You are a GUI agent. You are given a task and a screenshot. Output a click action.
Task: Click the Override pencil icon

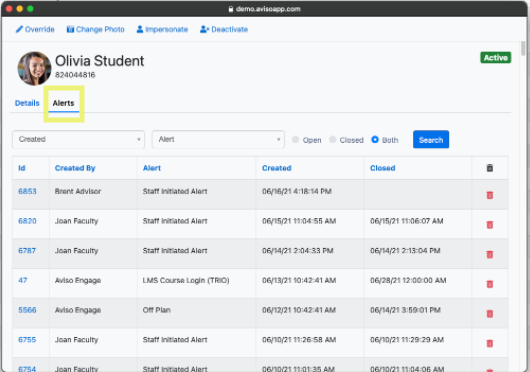[19, 29]
